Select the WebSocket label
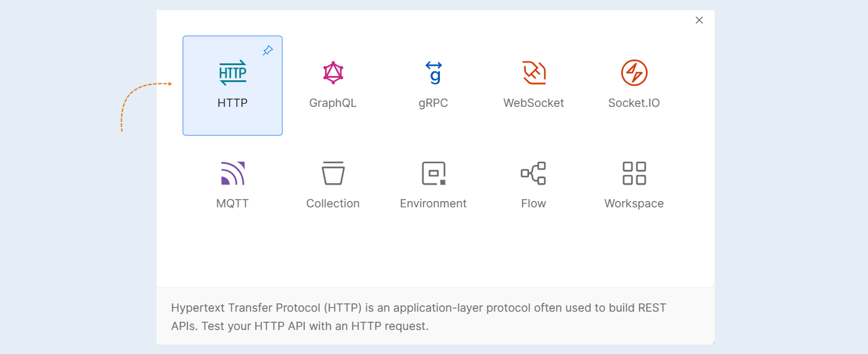 533,103
